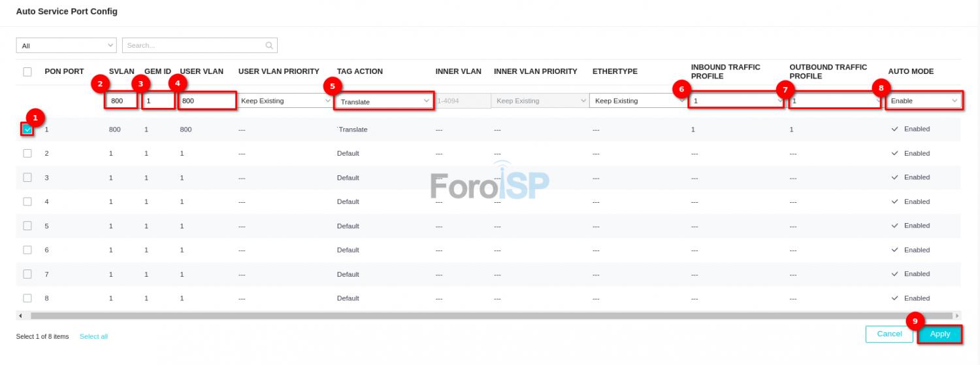
Task: Check the PON port 2 checkbox
Action: point(27,153)
